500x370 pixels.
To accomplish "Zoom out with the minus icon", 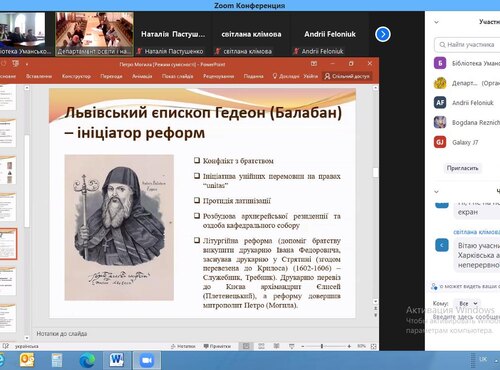I will pos(303,346).
